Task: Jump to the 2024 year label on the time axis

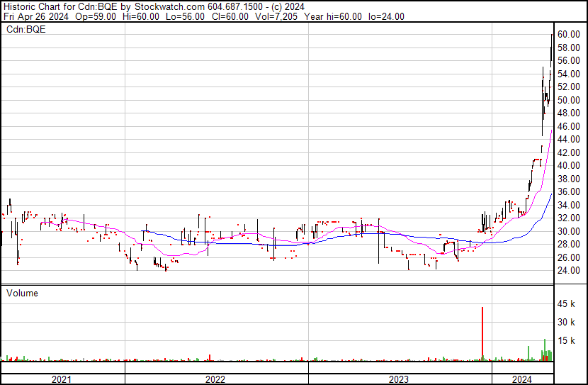Action: [x=522, y=379]
